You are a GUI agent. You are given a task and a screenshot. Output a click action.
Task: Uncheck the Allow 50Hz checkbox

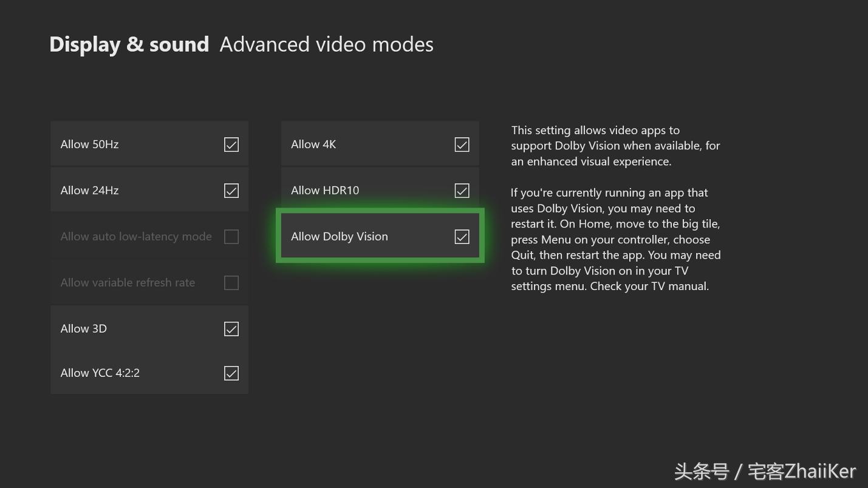[231, 144]
